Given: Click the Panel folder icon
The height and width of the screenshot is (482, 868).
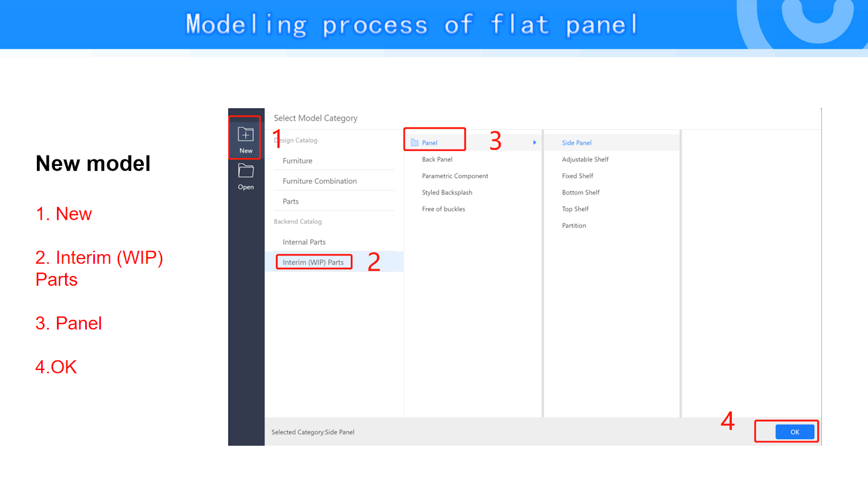Looking at the screenshot, I should coord(415,143).
